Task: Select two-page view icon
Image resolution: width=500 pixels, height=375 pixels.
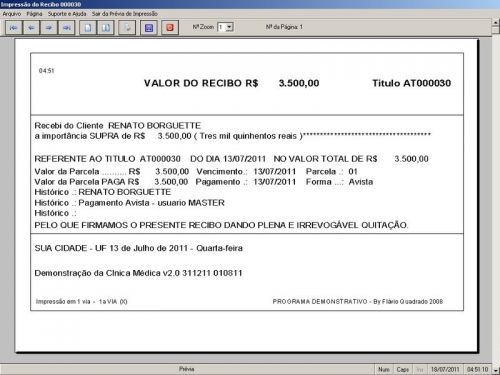Action: click(x=106, y=27)
